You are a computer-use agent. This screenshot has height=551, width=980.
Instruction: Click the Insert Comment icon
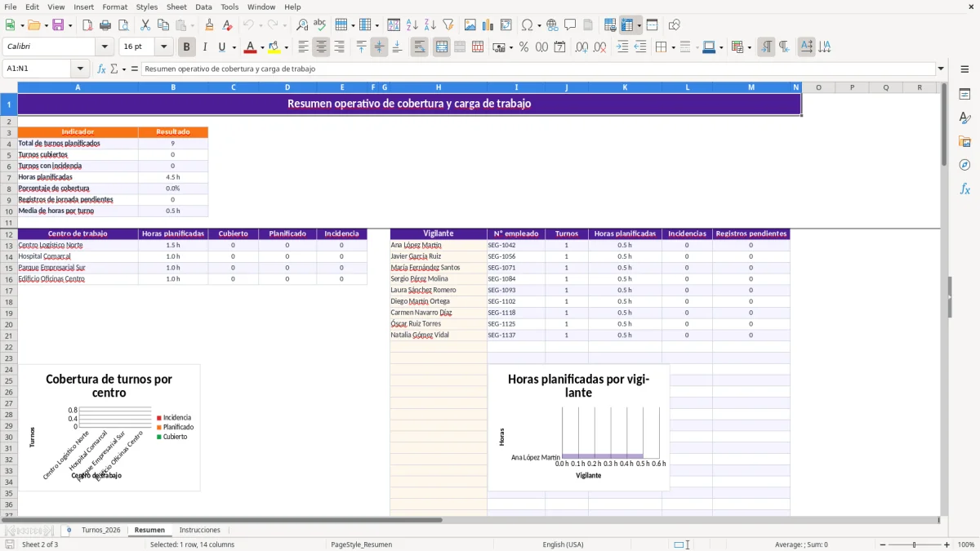point(570,25)
